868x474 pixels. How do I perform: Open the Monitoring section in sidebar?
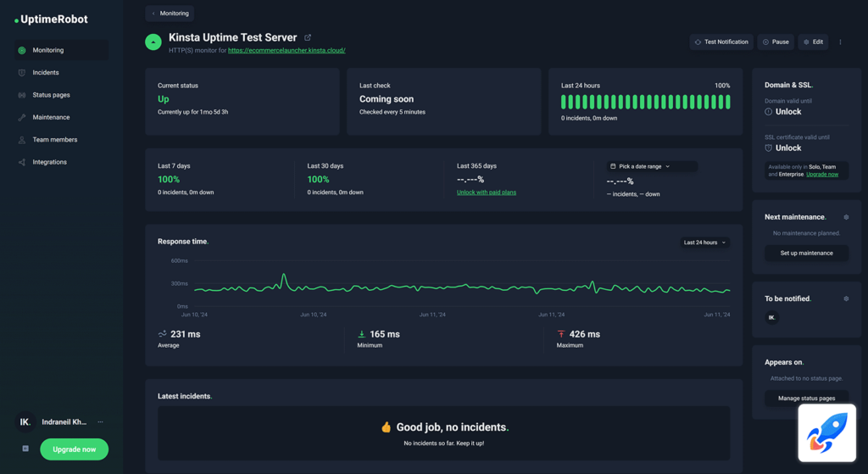61,50
